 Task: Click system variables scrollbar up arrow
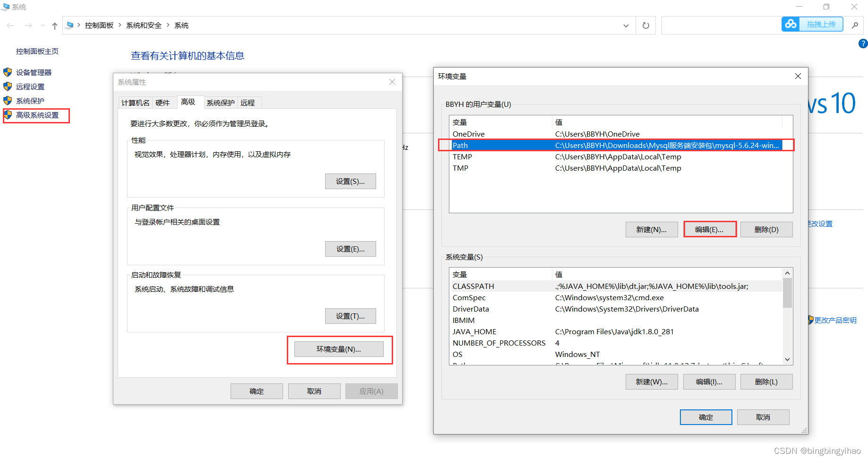787,273
